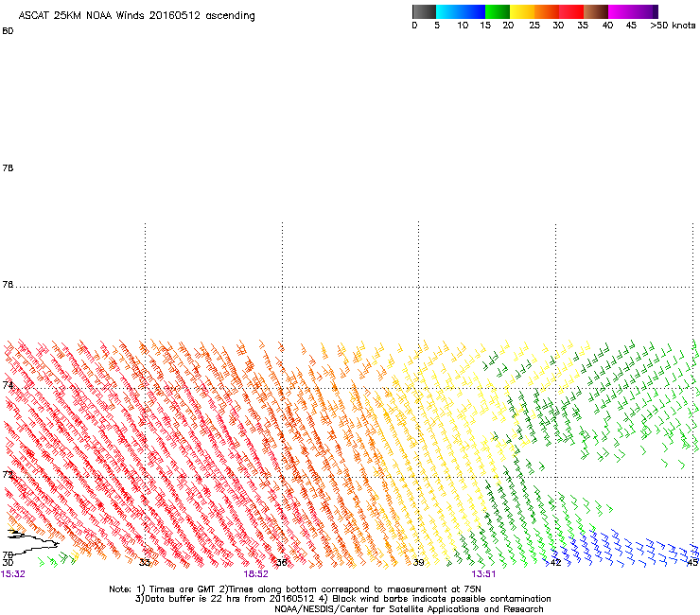Screen dimensions: 700x615
Task: Click the brown 35-40 knots color band
Action: tap(596, 11)
